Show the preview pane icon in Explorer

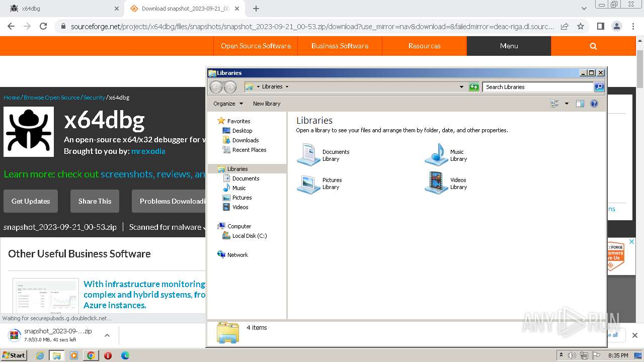(580, 104)
